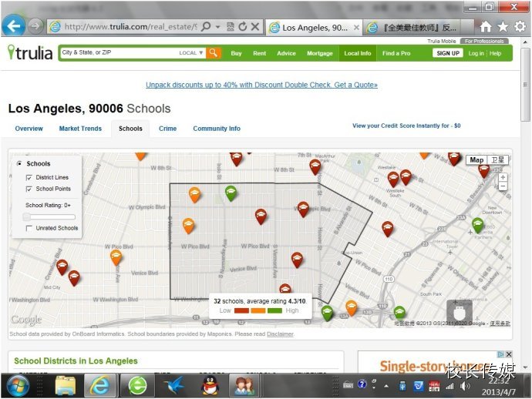Open the Advice menu
This screenshot has width=532, height=399.
tap(286, 53)
